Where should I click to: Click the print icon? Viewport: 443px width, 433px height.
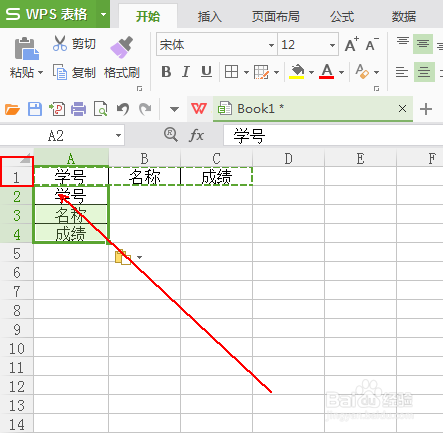click(x=78, y=109)
